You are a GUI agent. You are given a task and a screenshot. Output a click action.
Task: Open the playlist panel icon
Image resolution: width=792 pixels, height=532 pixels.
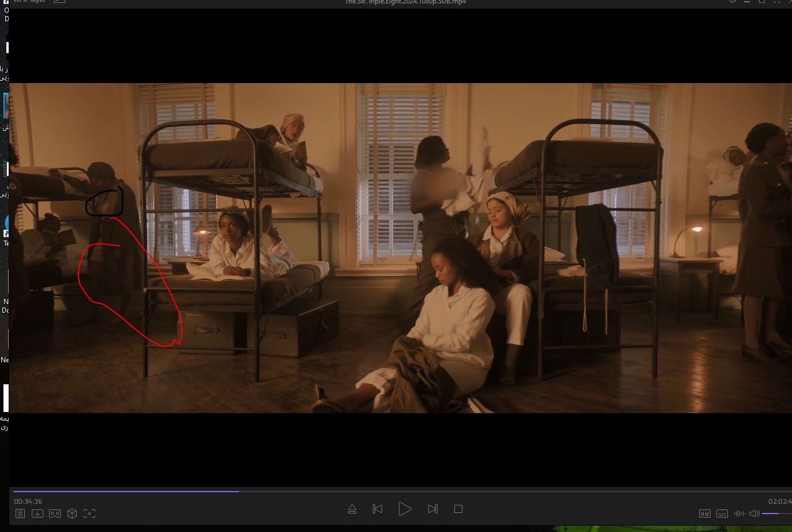(20, 514)
